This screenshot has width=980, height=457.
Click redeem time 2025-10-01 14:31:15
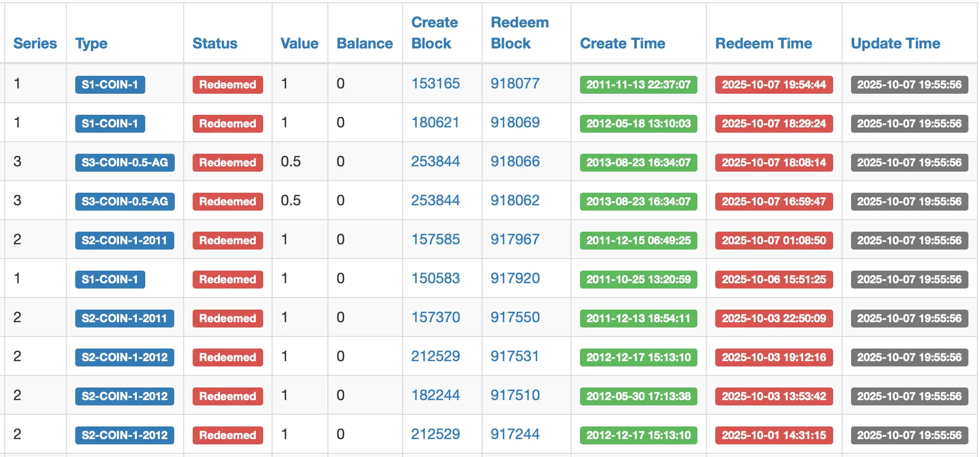tap(774, 435)
